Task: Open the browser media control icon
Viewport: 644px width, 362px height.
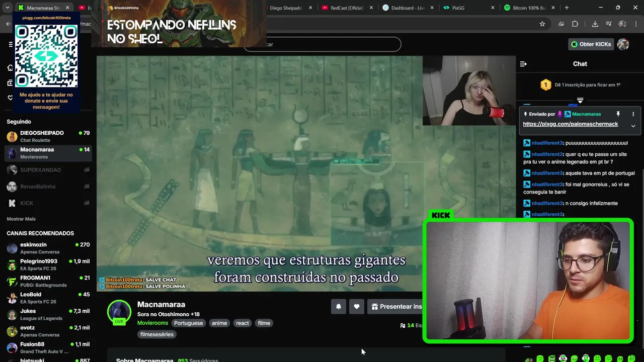Action: [608, 24]
